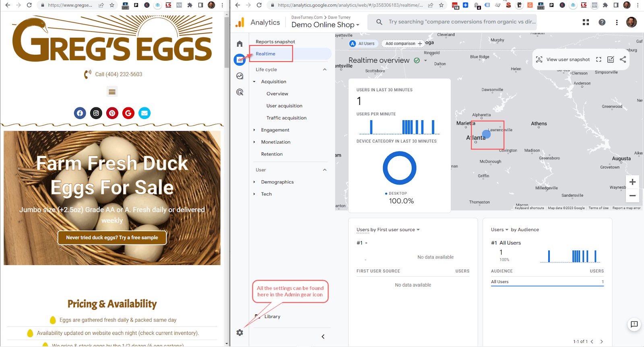Expand the Monetization reports group
The height and width of the screenshot is (347, 644).
click(254, 142)
